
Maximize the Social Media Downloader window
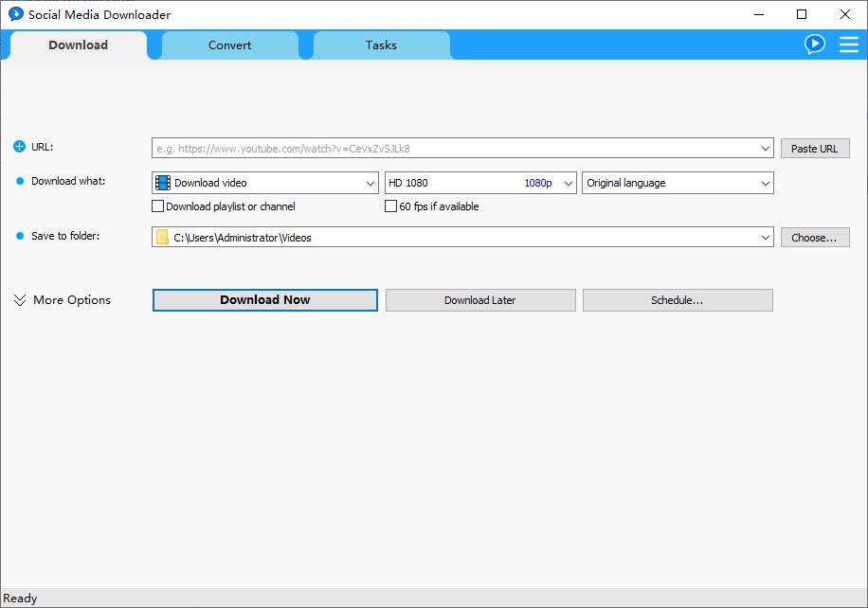(x=802, y=14)
